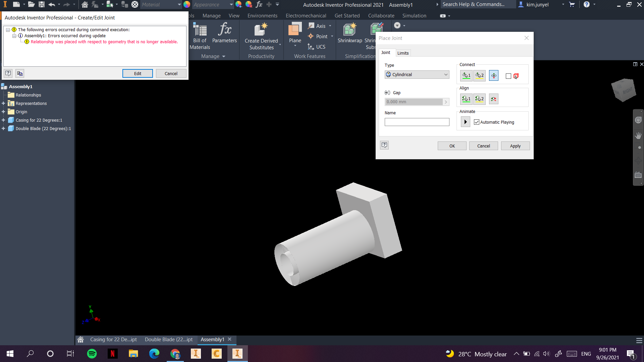Open Bill of Materials tool
This screenshot has height=362, width=644.
[x=200, y=36]
